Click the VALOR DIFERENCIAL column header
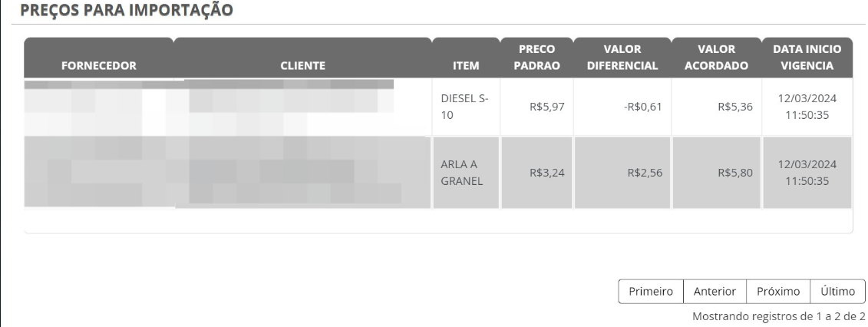 click(622, 58)
